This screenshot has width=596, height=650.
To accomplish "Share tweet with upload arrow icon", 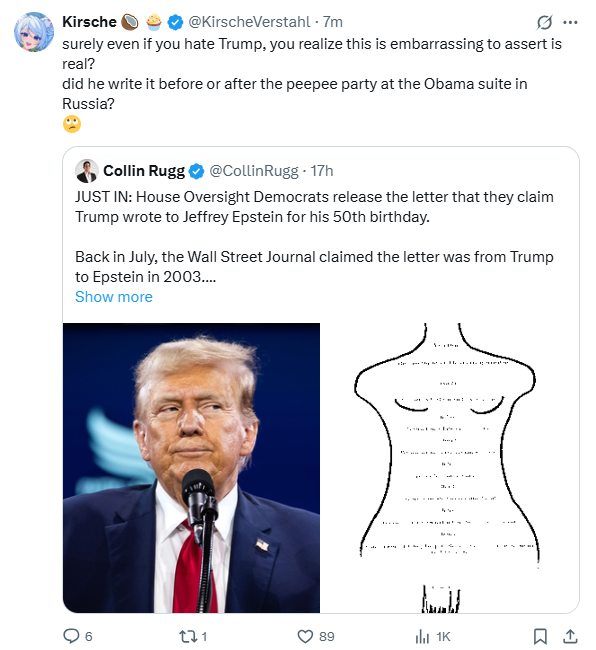I will tap(570, 636).
